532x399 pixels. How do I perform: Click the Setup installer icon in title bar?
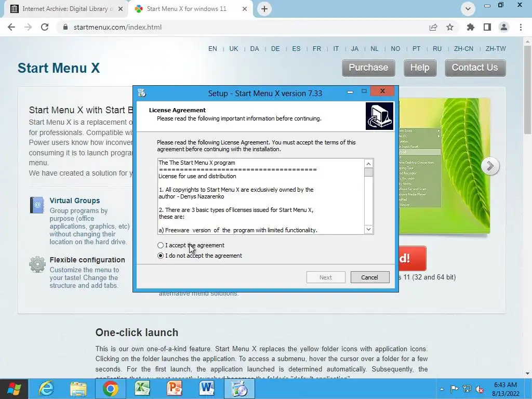pos(142,93)
